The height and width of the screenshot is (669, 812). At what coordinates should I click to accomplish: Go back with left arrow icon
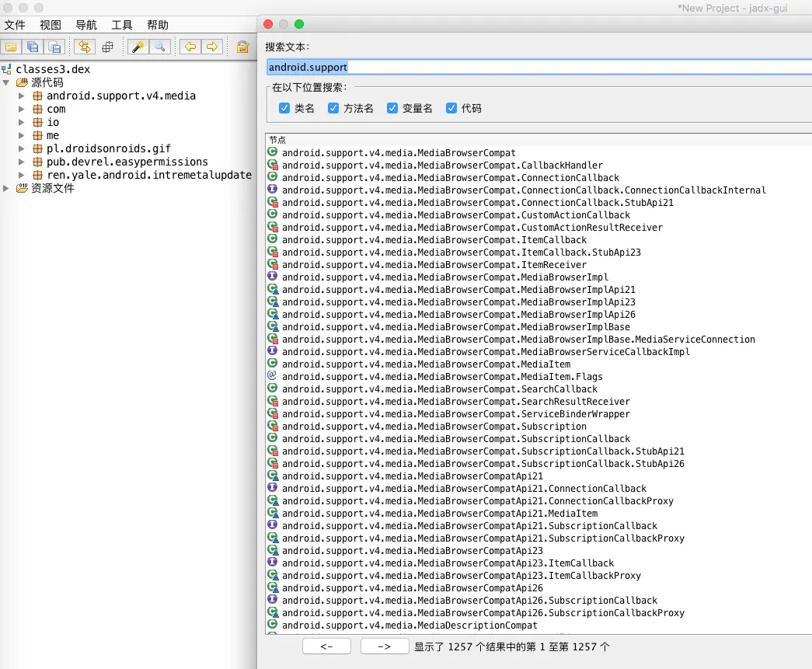[x=190, y=47]
